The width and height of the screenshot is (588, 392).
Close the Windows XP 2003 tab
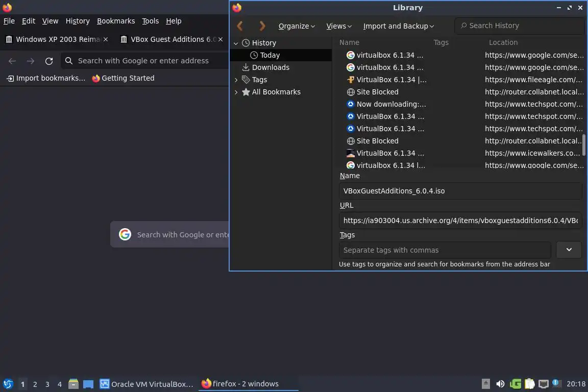(106, 39)
